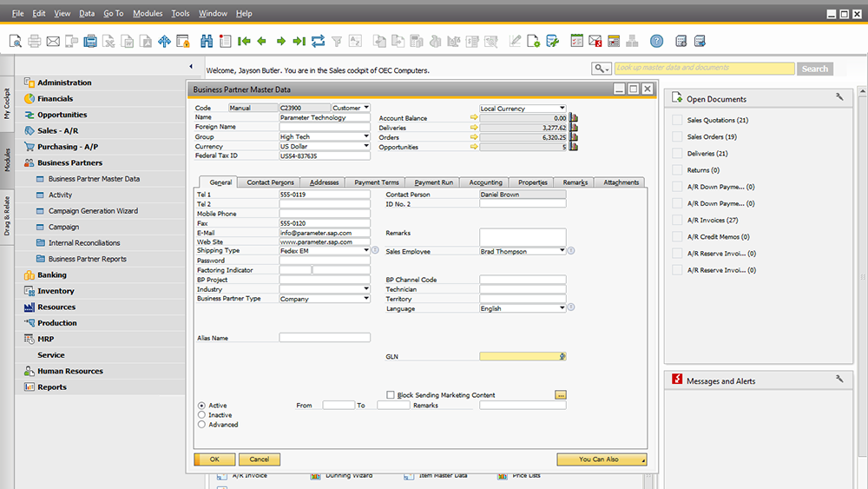This screenshot has height=489, width=868.
Task: Click the Alias Name input field
Action: 325,338
